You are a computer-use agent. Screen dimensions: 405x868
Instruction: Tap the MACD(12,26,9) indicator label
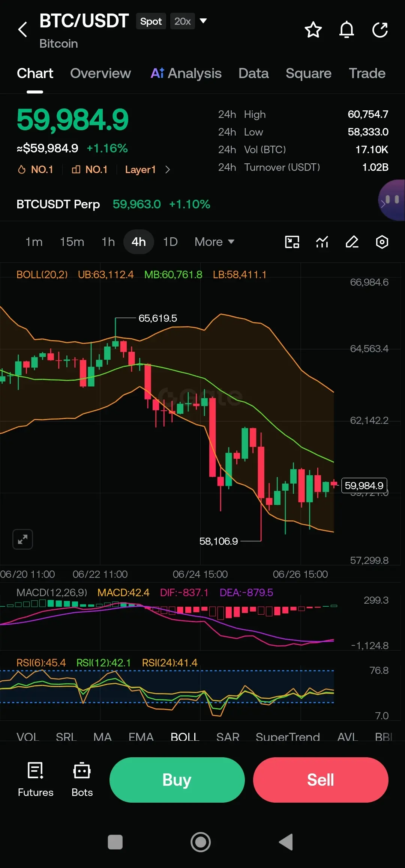(52, 592)
